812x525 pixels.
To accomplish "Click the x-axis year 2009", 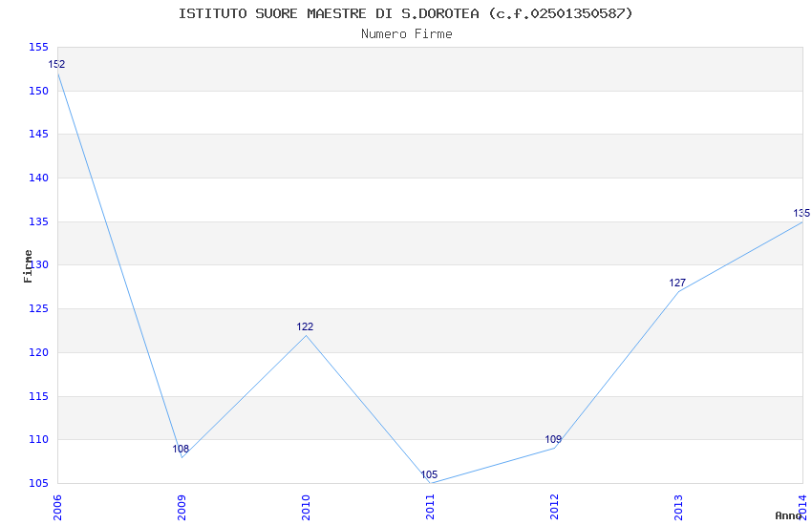I will pyautogui.click(x=182, y=508).
